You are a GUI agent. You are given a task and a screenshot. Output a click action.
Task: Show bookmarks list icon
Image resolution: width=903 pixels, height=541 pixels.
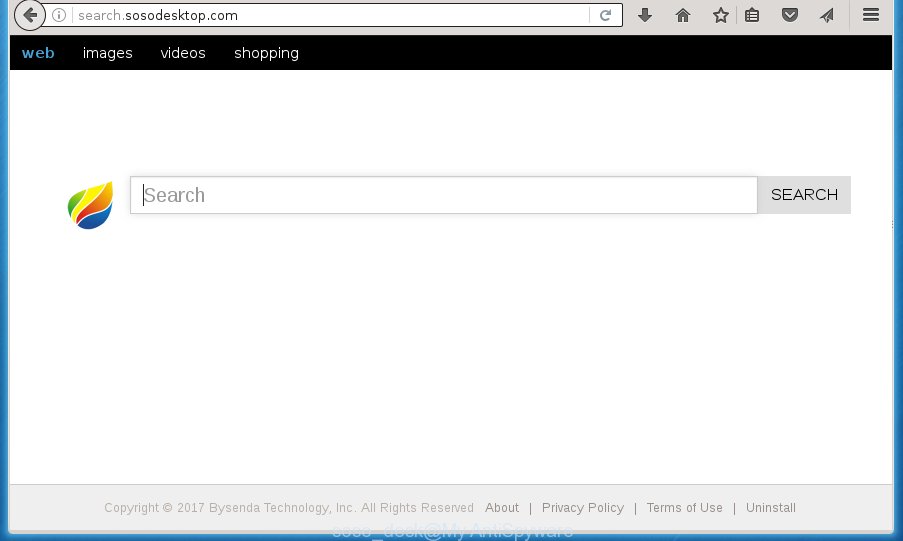coord(752,15)
